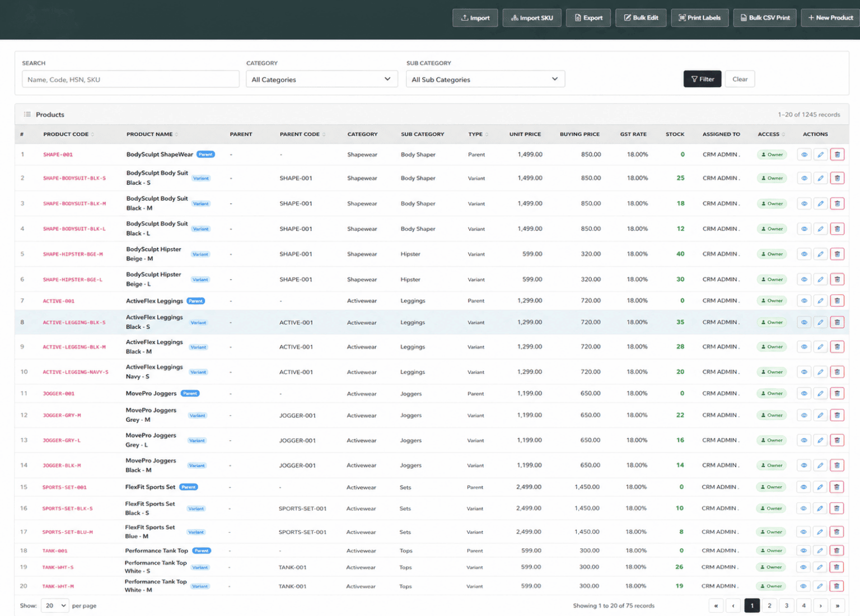Go to page 4
The width and height of the screenshot is (860, 616).
point(803,605)
